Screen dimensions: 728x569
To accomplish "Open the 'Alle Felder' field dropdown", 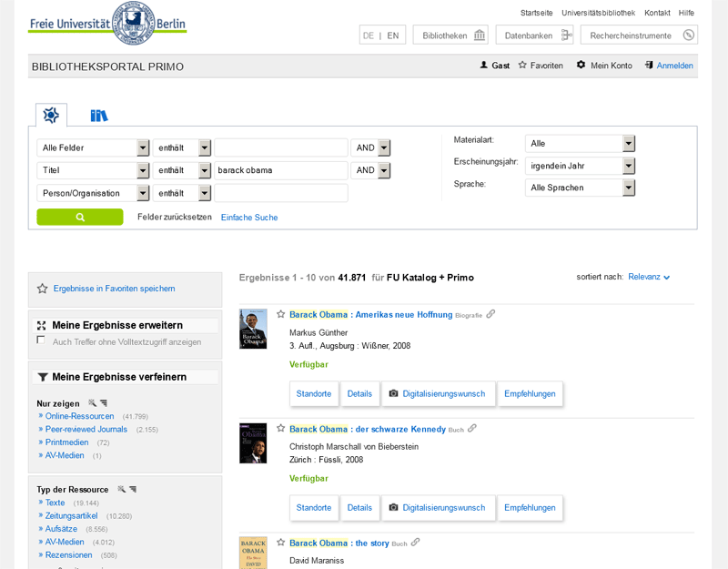I will [x=93, y=147].
